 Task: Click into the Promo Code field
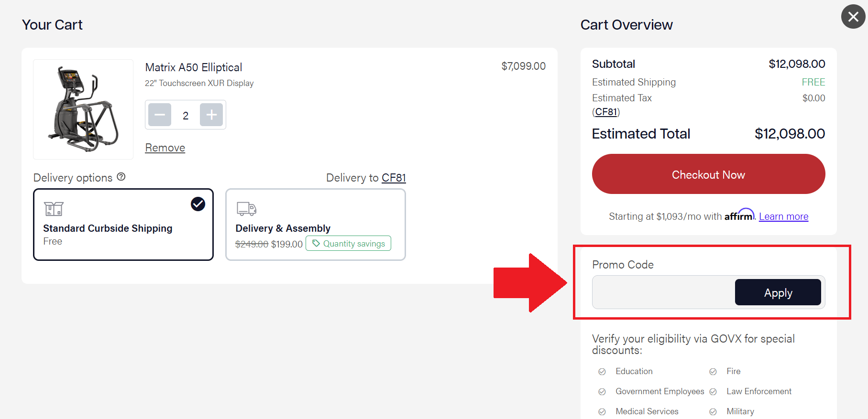coord(663,292)
